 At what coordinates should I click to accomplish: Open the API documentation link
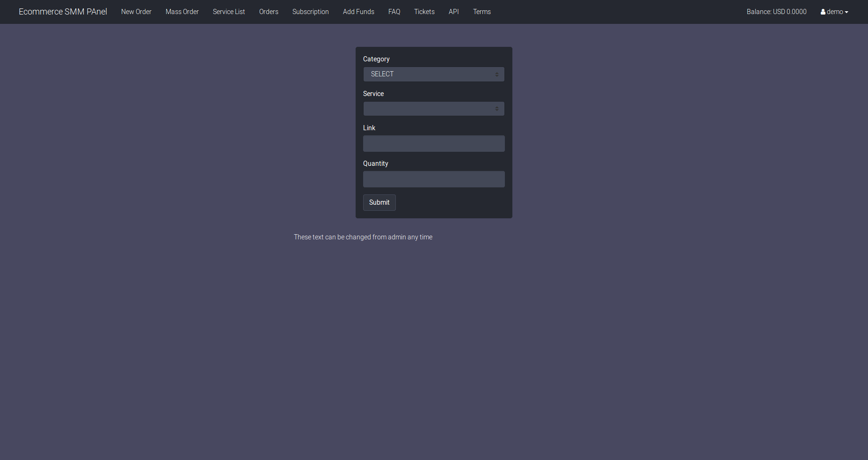point(453,12)
